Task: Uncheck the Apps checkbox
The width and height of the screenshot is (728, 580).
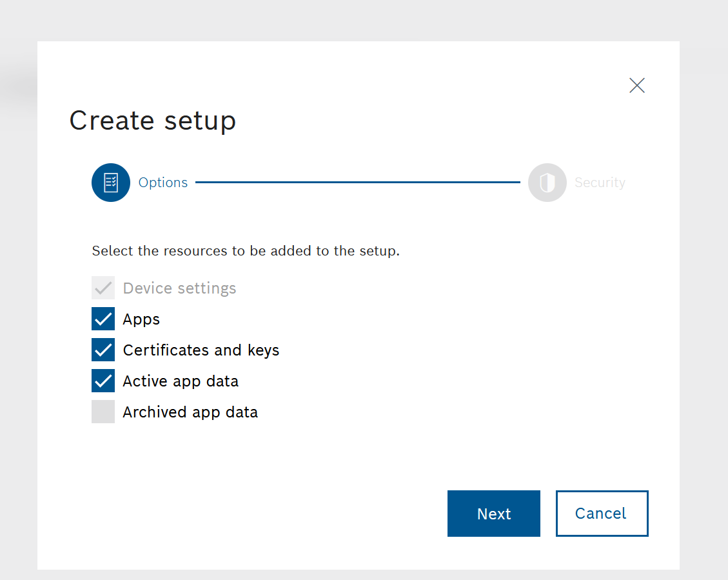Action: point(103,319)
